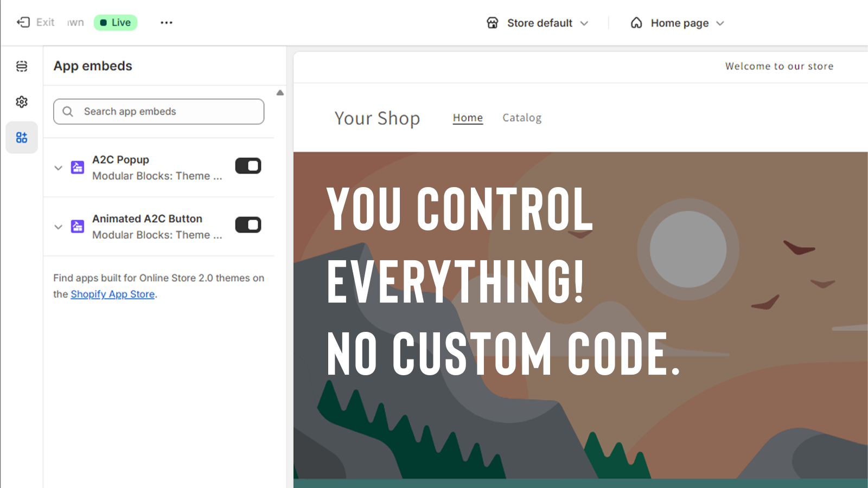The width and height of the screenshot is (868, 488).
Task: Select the Home tab in the shop navigation
Action: point(467,118)
